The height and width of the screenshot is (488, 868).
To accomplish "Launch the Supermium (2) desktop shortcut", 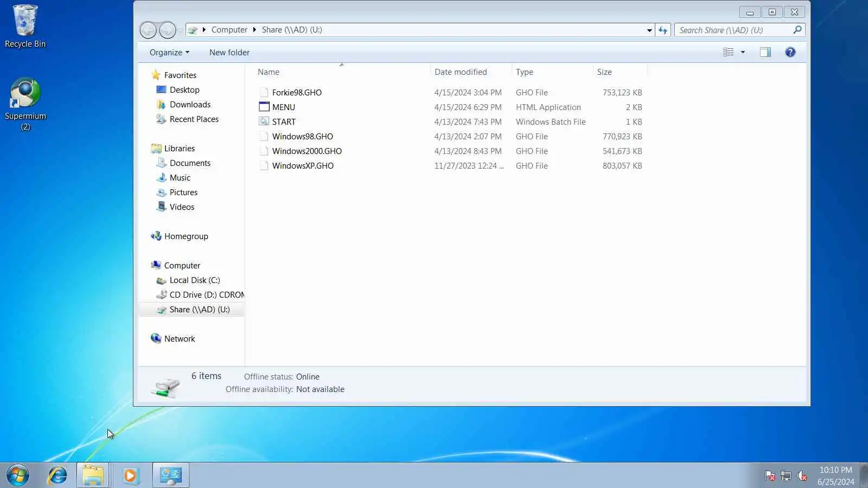I will [x=25, y=104].
